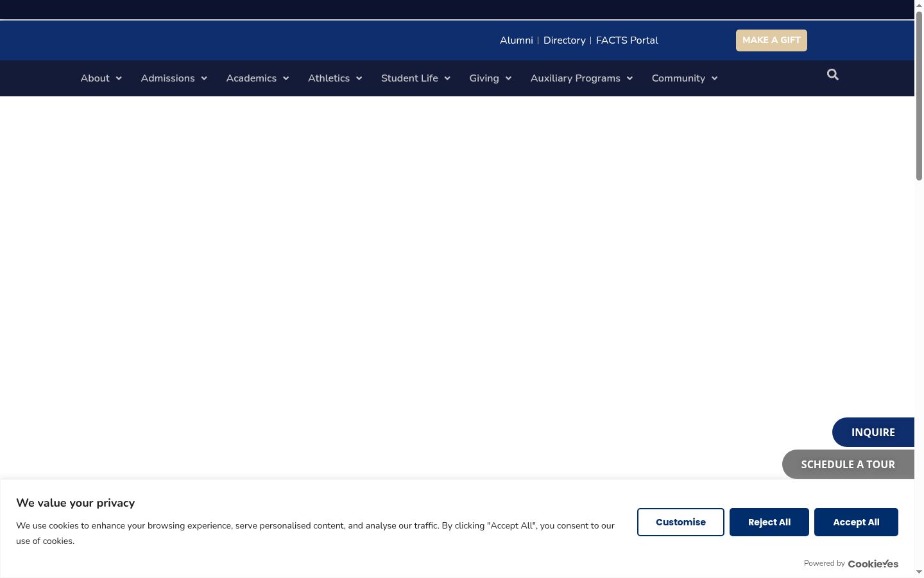Open the Community chevron icon
Screen dimensions: 924x578
tap(714, 78)
